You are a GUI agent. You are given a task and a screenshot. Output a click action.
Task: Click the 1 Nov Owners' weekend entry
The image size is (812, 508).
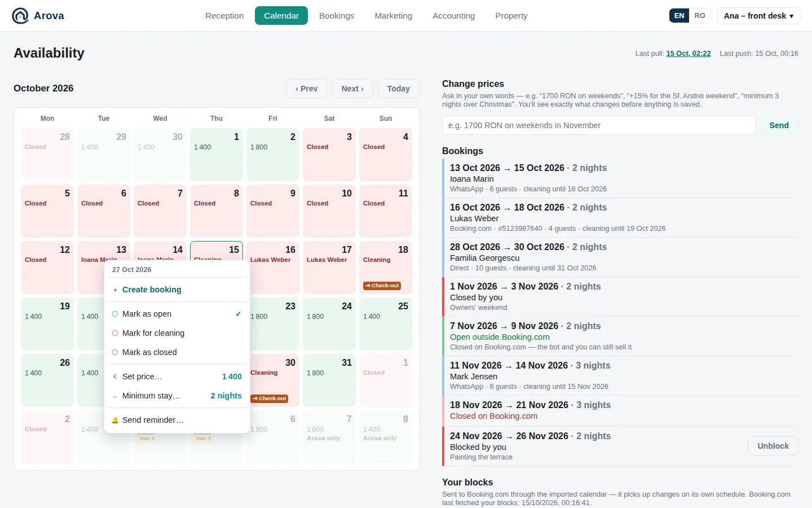pos(620,297)
